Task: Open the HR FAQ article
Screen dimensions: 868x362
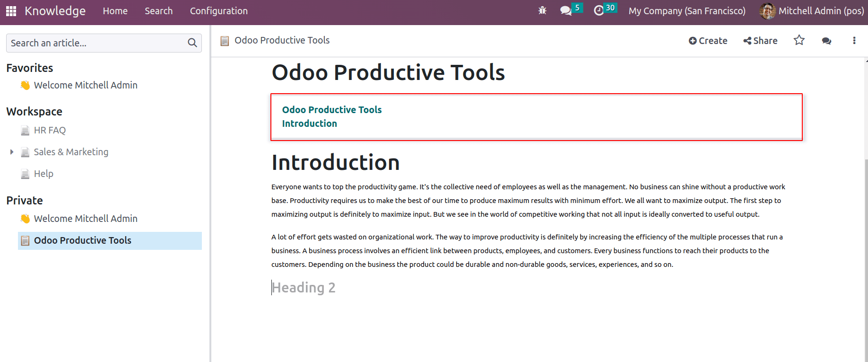Action: pos(50,130)
